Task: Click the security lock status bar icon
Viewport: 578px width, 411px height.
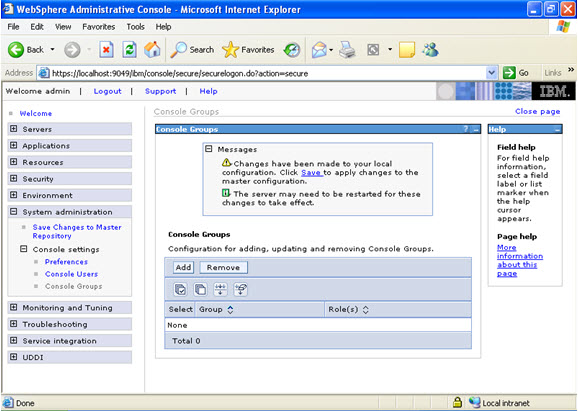Action: tap(457, 403)
